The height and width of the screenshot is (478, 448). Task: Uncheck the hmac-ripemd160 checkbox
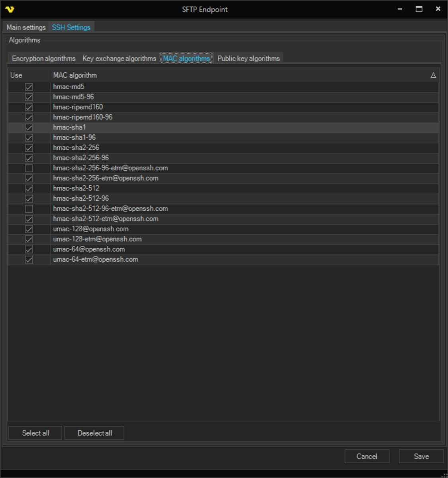point(29,107)
